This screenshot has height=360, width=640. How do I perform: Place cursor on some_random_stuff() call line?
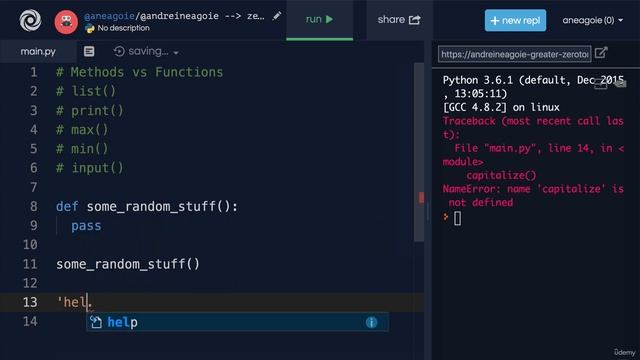(128, 264)
